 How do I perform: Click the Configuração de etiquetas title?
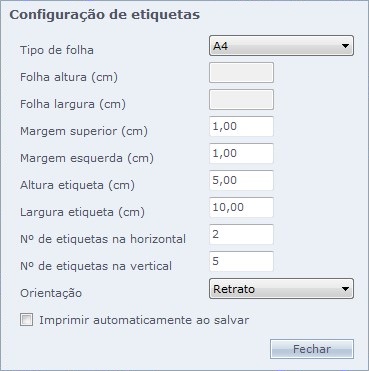pyautogui.click(x=105, y=15)
